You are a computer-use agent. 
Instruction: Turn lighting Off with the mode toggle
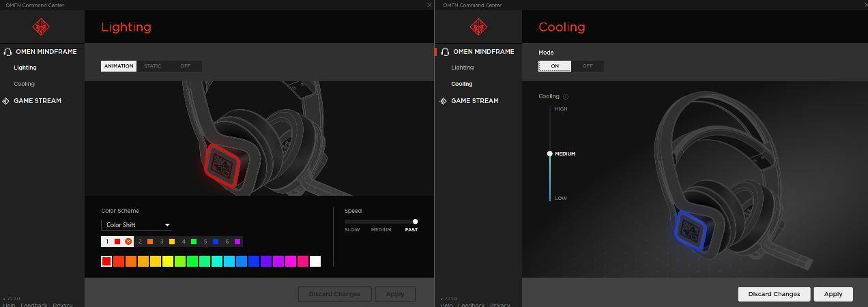click(185, 66)
